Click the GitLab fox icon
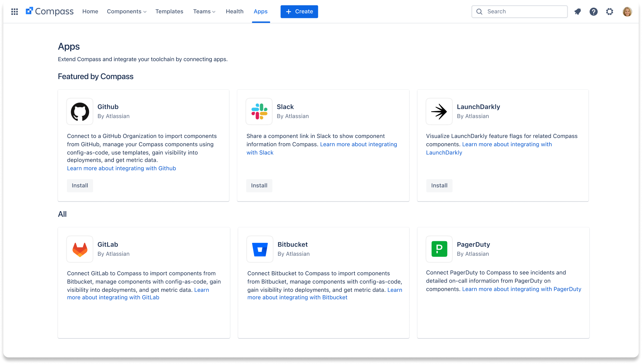The width and height of the screenshot is (642, 364). coord(79,249)
